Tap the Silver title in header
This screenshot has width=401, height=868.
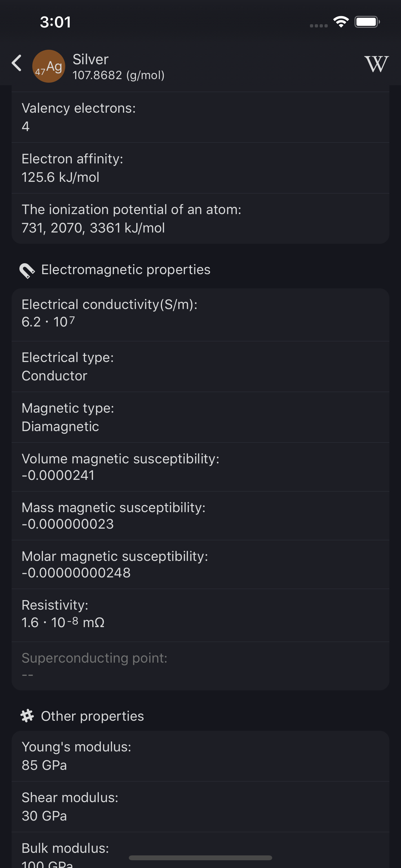click(91, 60)
